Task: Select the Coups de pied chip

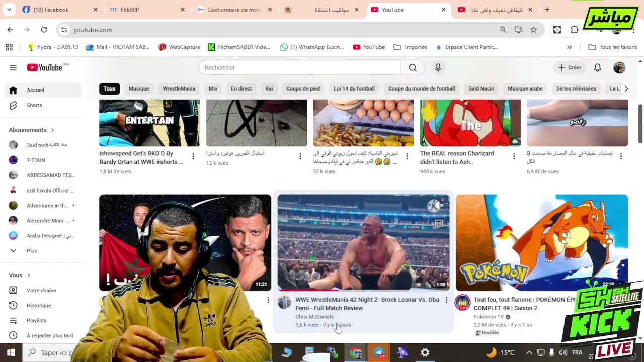Action: [x=303, y=88]
